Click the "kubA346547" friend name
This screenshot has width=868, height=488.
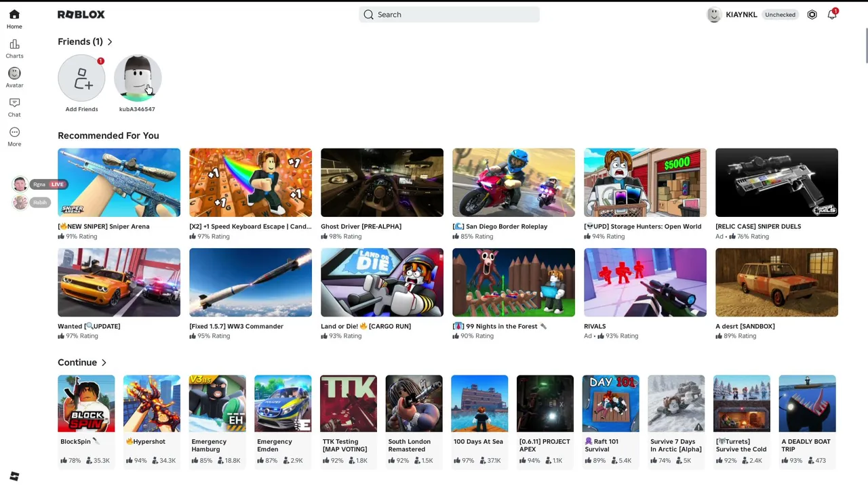click(x=137, y=109)
